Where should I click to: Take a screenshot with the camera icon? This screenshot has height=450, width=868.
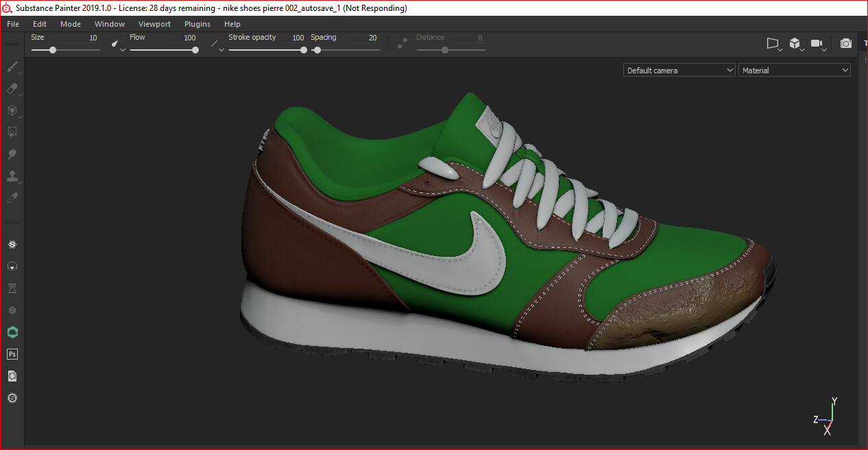click(846, 43)
